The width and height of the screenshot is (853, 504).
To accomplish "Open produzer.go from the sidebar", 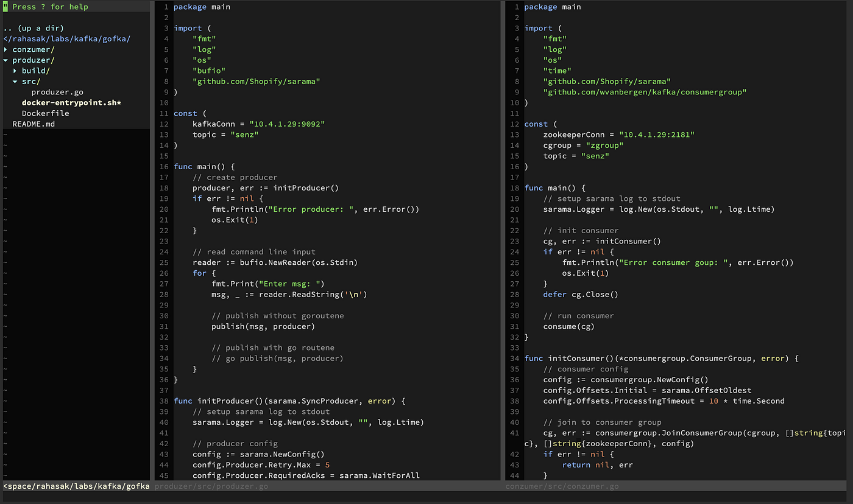I will (57, 92).
